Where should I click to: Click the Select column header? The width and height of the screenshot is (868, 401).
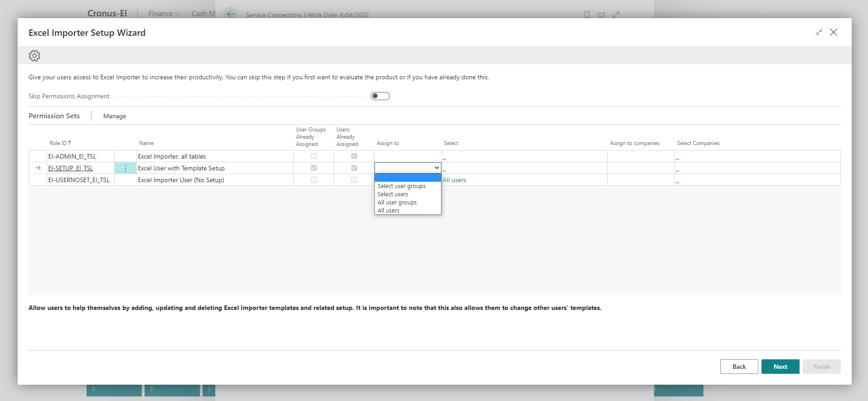click(451, 143)
